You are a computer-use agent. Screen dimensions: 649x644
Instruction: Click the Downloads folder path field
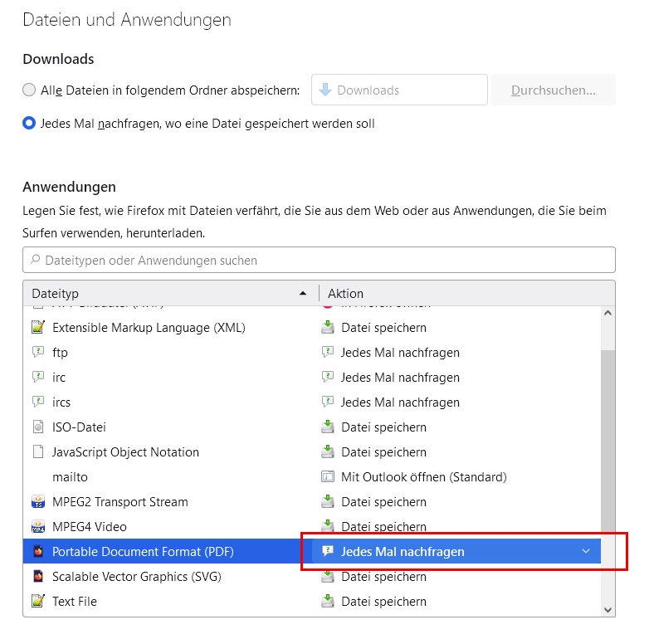[x=399, y=90]
